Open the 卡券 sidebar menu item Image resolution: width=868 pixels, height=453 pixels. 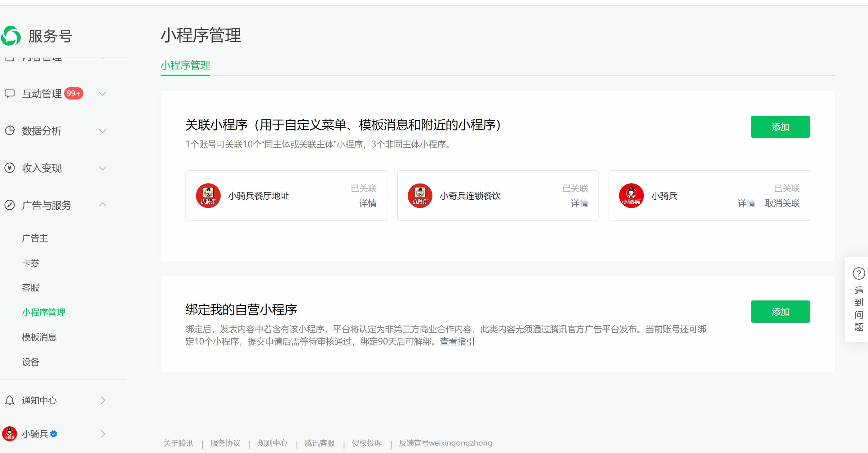click(x=31, y=263)
